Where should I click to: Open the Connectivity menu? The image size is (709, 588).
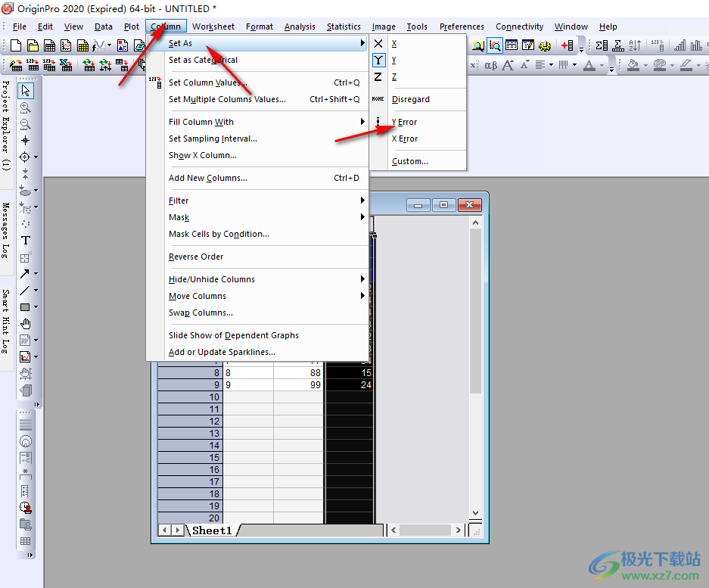click(519, 26)
